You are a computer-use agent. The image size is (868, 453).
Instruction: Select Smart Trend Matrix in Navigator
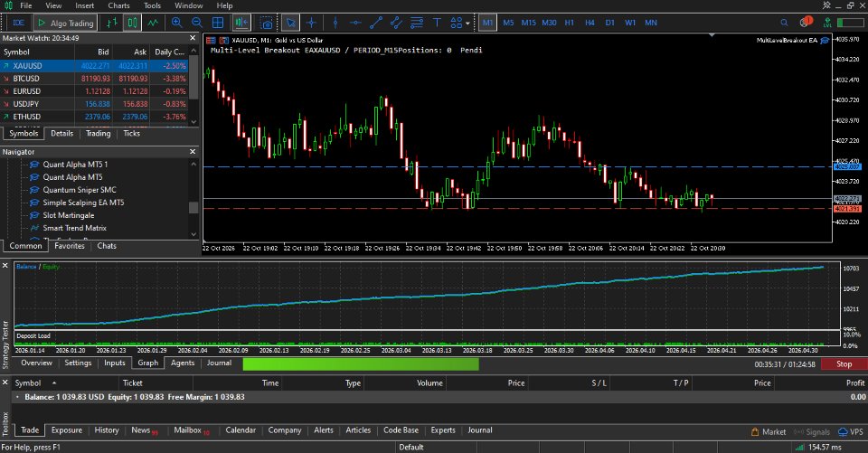74,228
